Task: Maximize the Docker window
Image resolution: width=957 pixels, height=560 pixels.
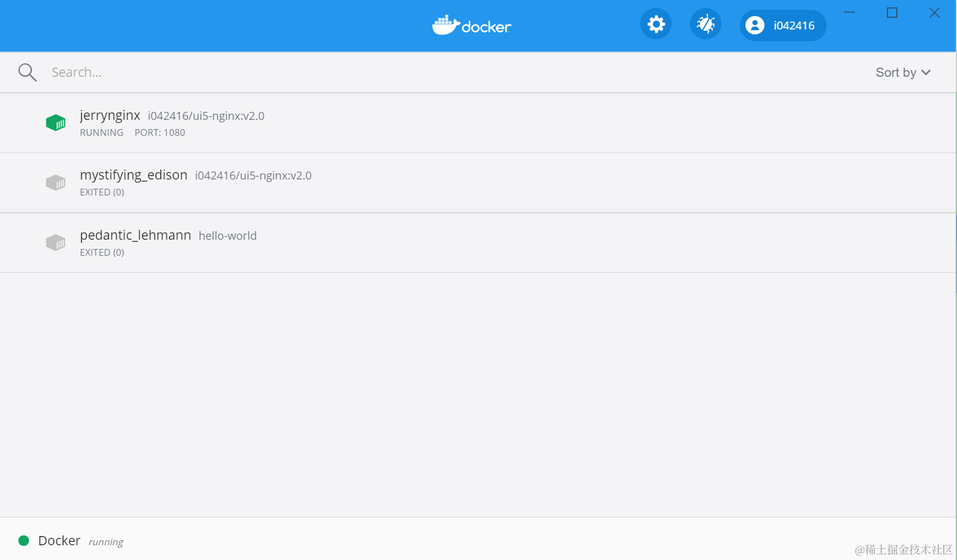Action: [x=892, y=13]
